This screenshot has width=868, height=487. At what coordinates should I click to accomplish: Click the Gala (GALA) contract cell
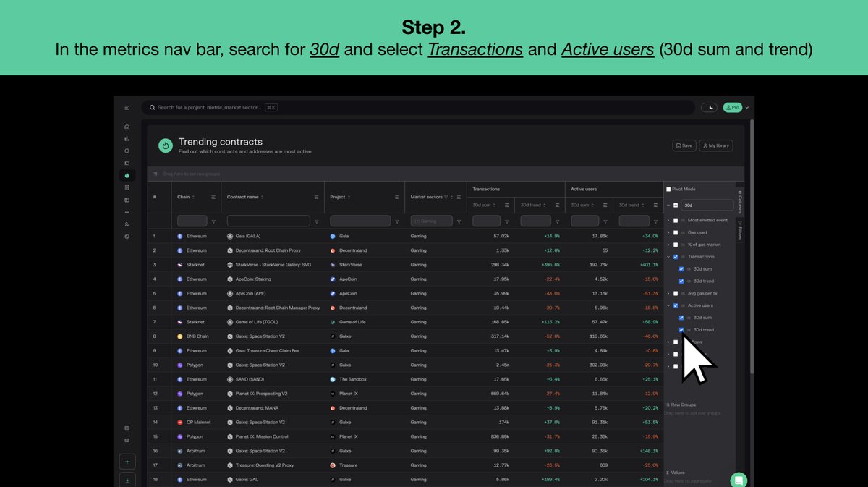[x=272, y=236]
